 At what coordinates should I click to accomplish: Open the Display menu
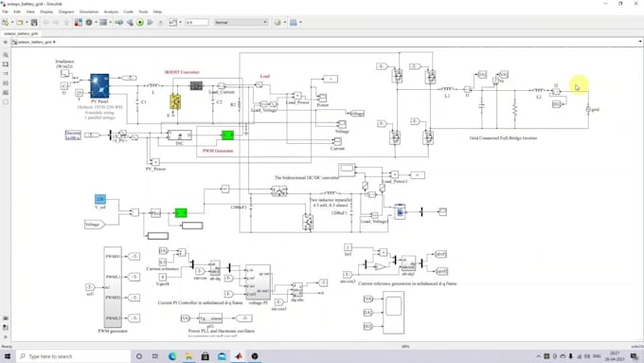click(x=46, y=11)
